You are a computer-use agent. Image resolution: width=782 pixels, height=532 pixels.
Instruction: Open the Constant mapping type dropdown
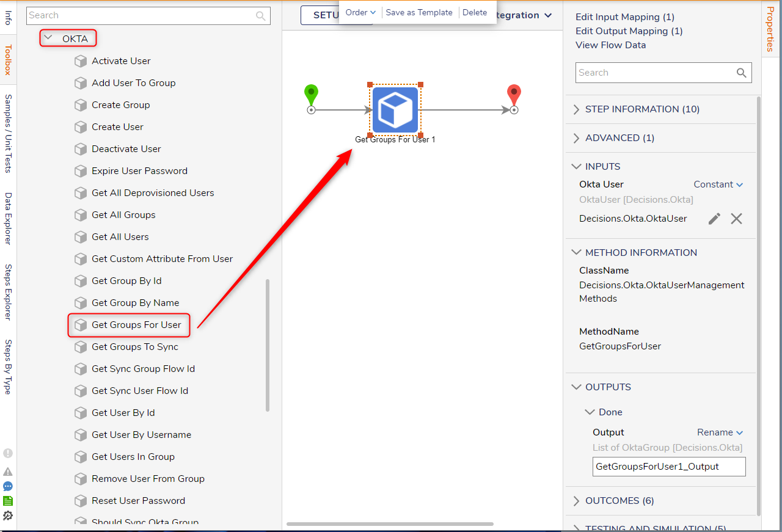coord(718,184)
